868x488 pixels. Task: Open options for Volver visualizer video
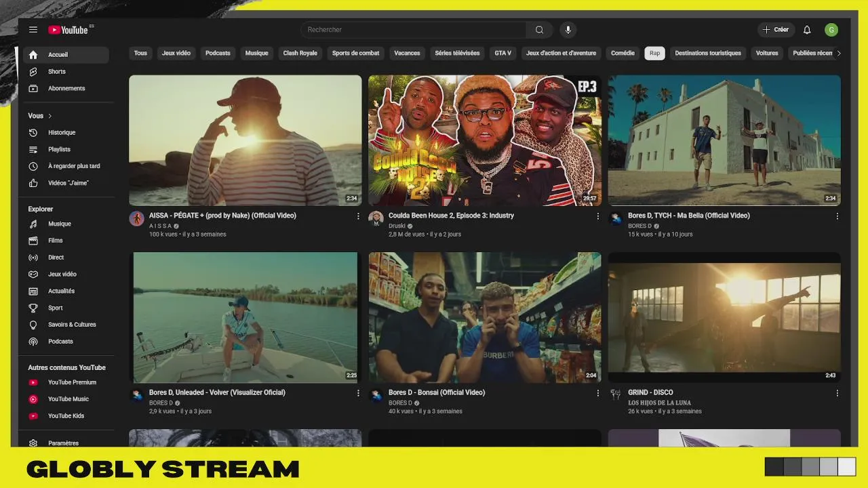358,393
